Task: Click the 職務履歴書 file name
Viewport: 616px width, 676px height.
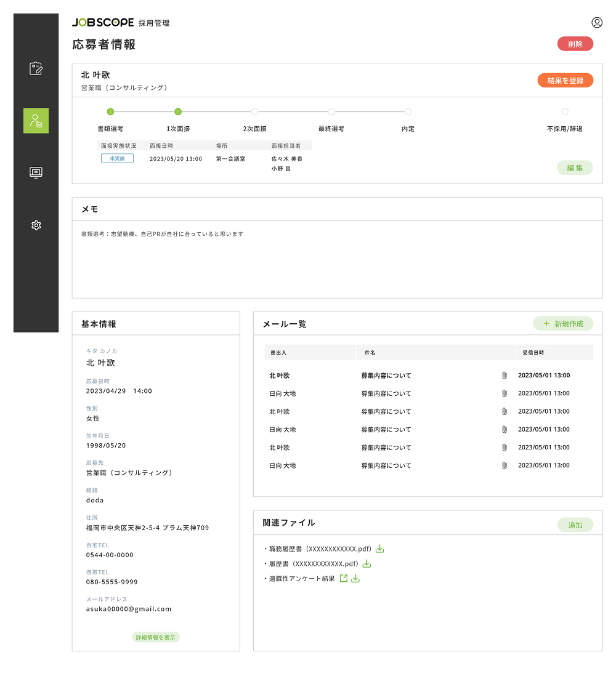Action: click(320, 549)
